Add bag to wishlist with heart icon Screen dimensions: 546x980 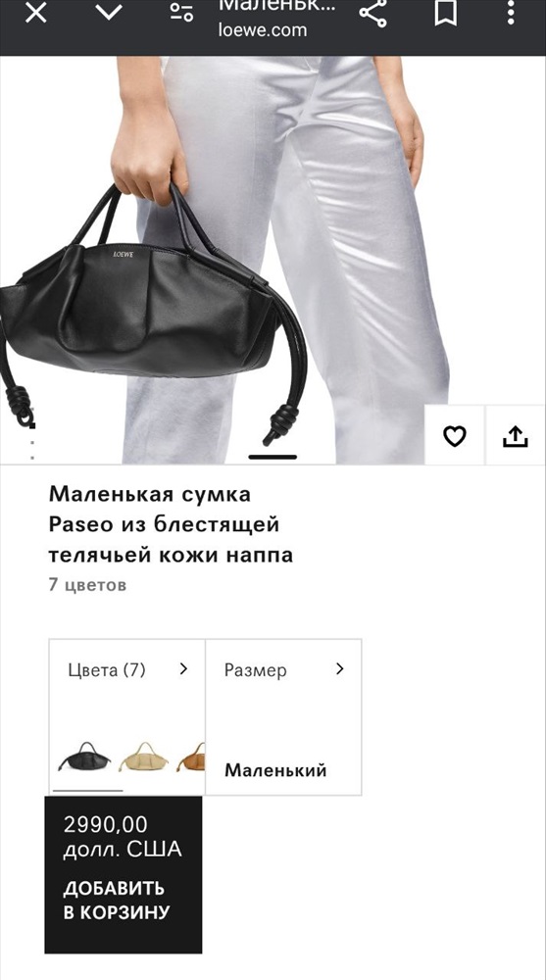coord(455,436)
